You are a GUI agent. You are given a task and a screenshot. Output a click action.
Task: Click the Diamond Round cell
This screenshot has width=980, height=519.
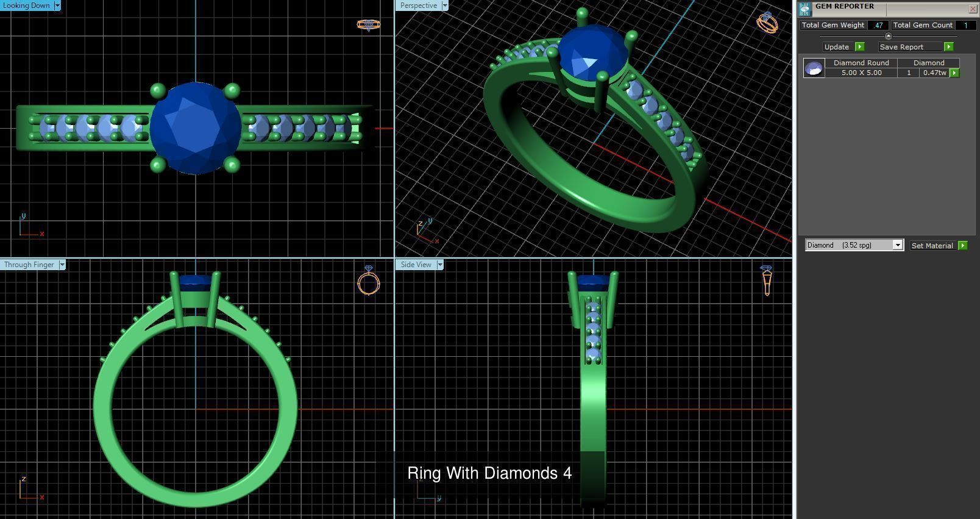[x=861, y=63]
